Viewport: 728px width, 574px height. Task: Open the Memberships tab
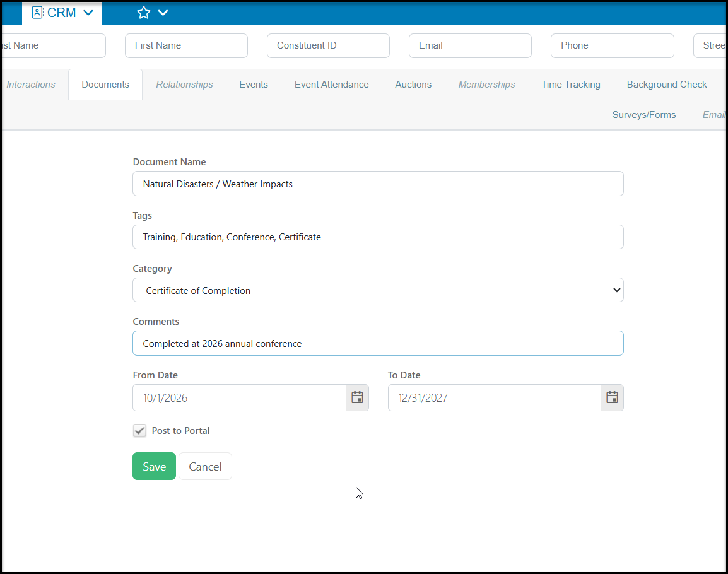(x=486, y=85)
